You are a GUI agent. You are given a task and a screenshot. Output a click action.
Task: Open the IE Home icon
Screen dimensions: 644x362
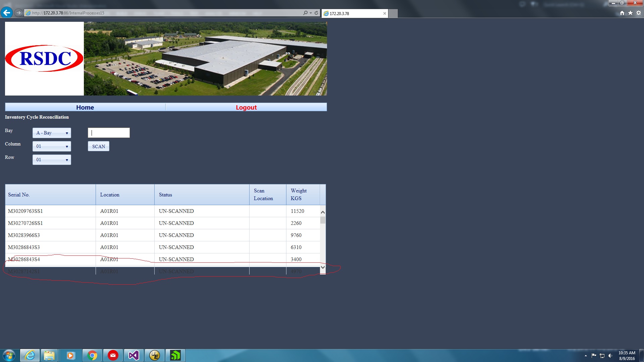(622, 13)
